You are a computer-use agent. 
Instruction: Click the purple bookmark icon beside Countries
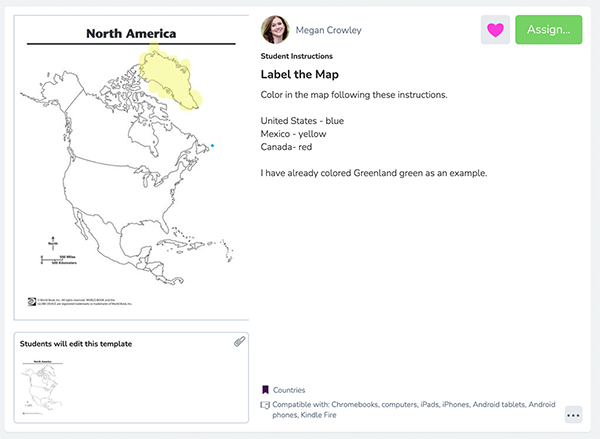(x=265, y=390)
